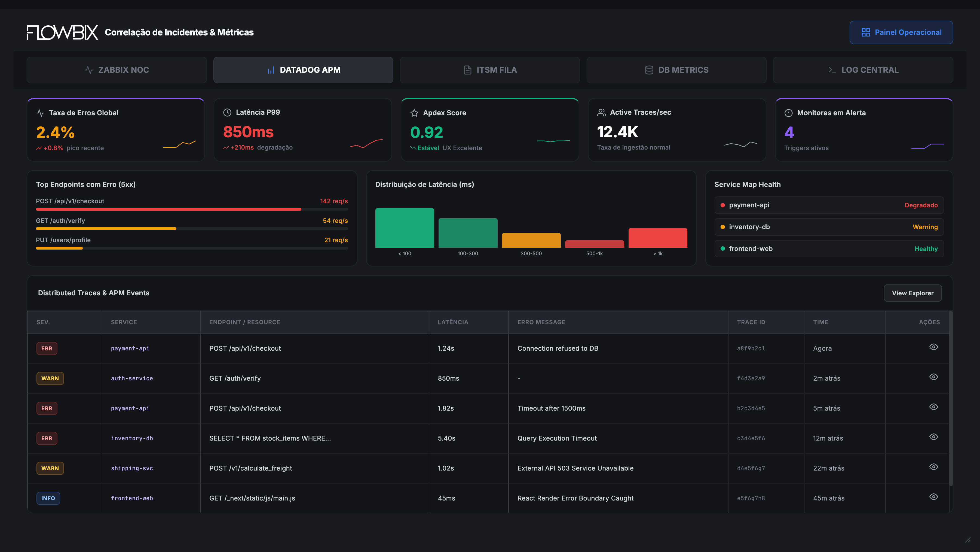980x552 pixels.
Task: Click the View Explorer button
Action: pos(912,293)
